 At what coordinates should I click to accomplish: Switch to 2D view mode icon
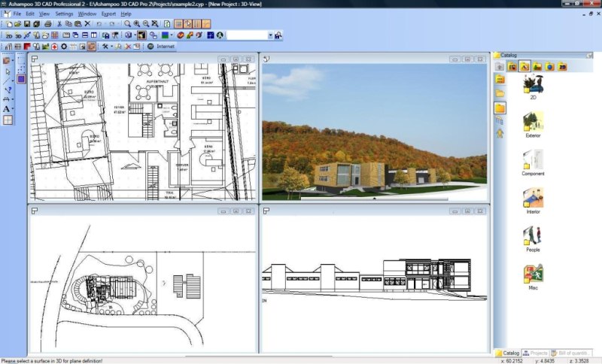(x=8, y=35)
